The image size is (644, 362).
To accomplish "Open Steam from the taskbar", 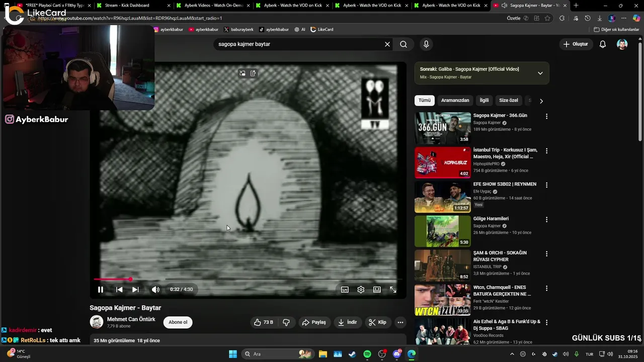I will 352,354.
